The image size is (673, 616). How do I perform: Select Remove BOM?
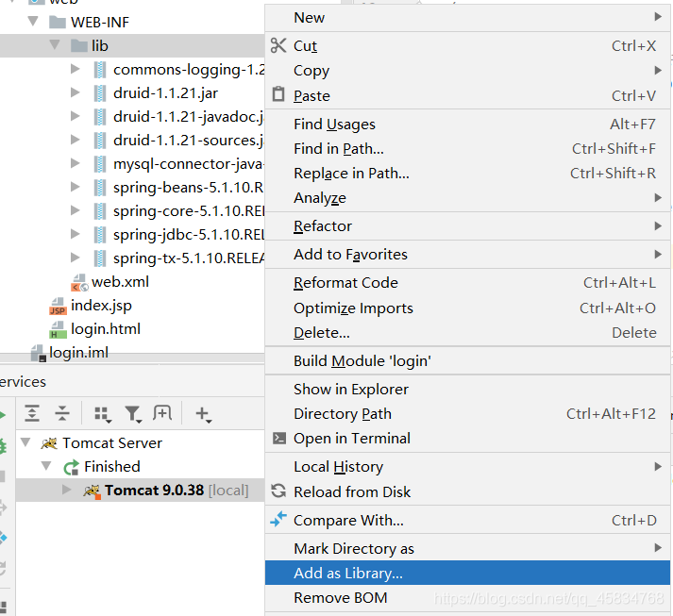[467, 597]
